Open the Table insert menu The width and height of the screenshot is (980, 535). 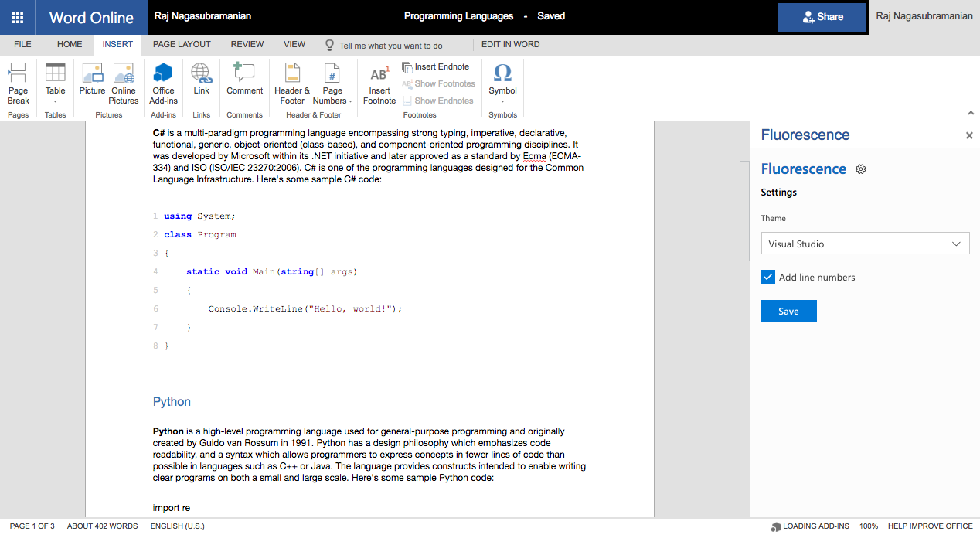coord(55,84)
